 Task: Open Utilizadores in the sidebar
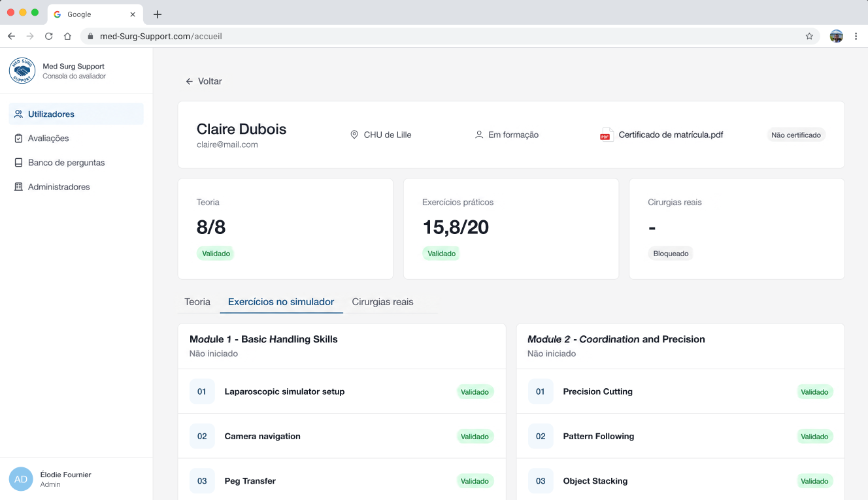76,114
